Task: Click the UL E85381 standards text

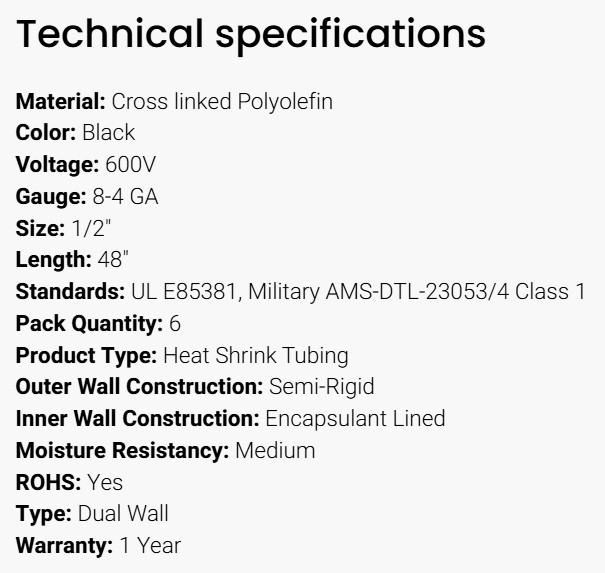Action: [x=185, y=292]
